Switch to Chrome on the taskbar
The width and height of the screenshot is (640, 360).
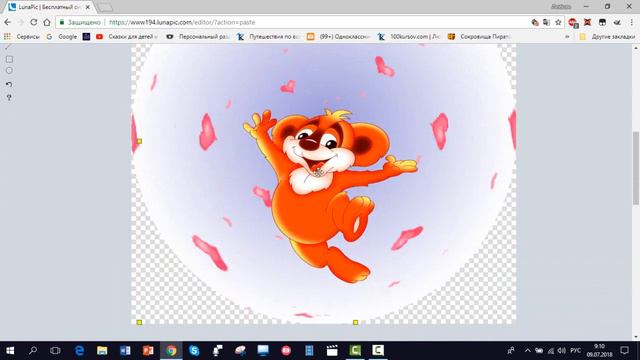coord(171,351)
